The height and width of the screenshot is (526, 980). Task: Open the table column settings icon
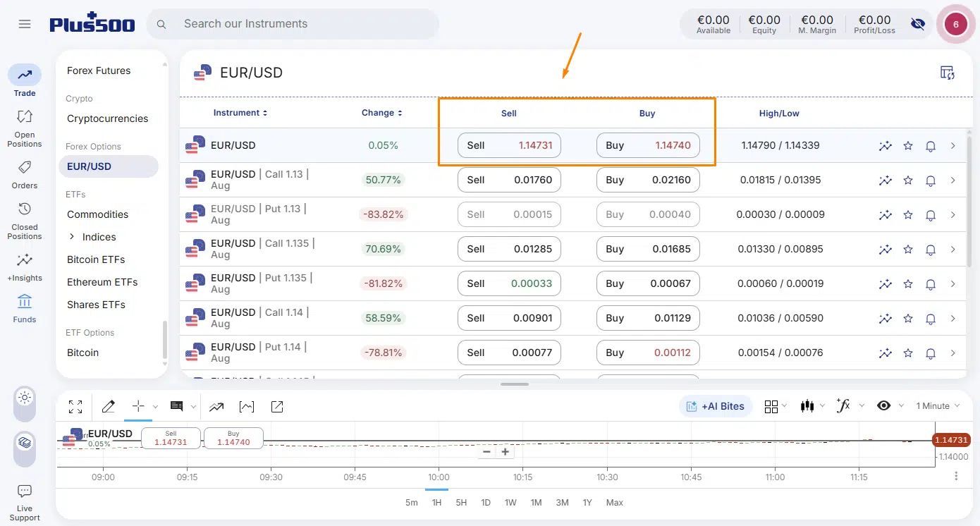click(x=948, y=73)
